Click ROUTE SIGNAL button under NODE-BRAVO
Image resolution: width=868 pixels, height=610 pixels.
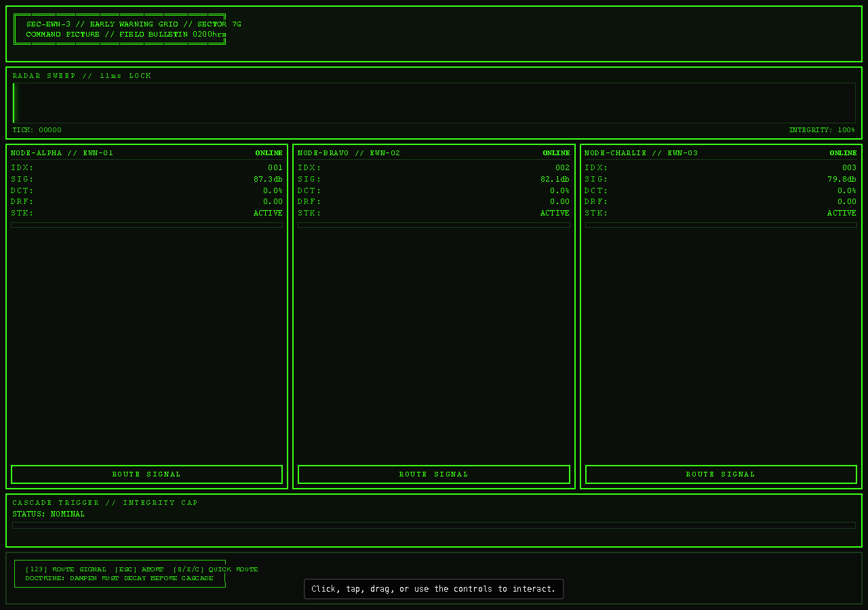tap(434, 474)
